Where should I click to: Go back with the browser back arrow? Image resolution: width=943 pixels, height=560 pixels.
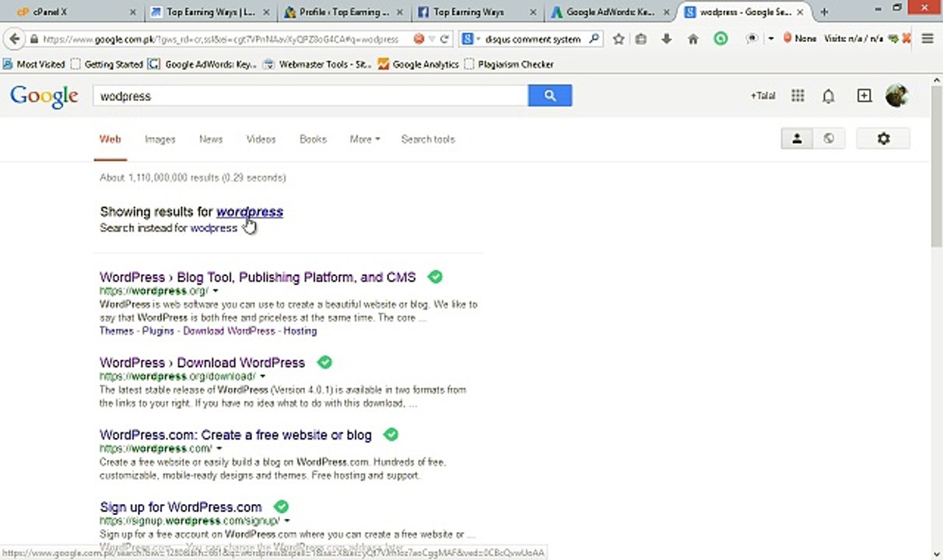point(14,39)
